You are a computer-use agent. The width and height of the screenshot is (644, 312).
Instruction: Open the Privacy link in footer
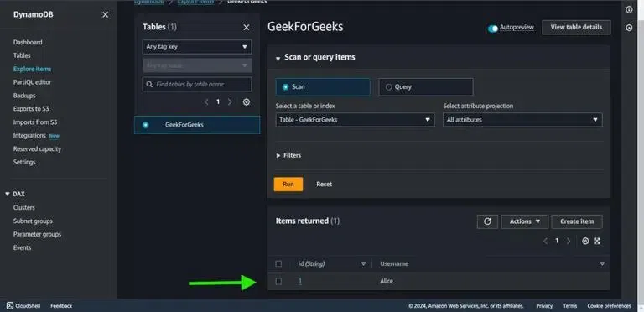(544, 306)
